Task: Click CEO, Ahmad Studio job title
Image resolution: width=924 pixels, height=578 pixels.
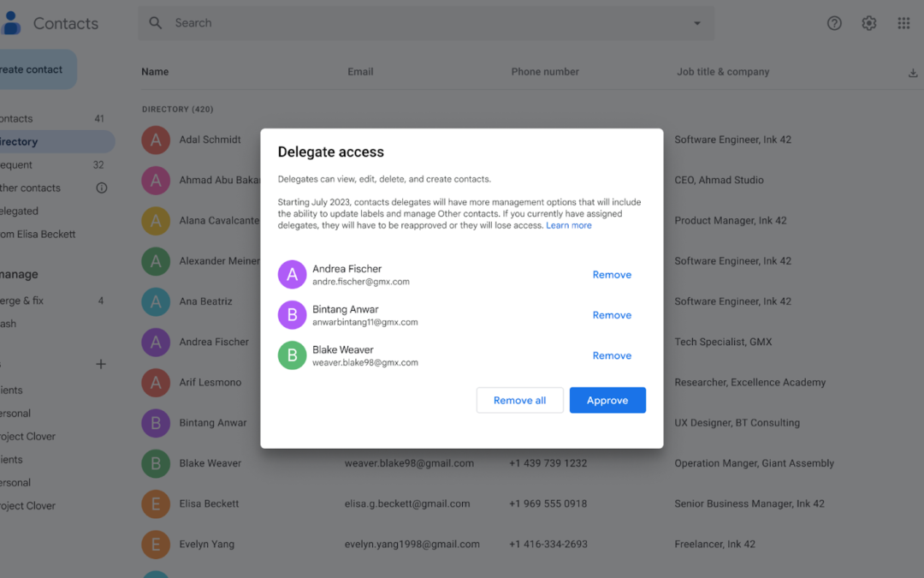Action: click(719, 180)
